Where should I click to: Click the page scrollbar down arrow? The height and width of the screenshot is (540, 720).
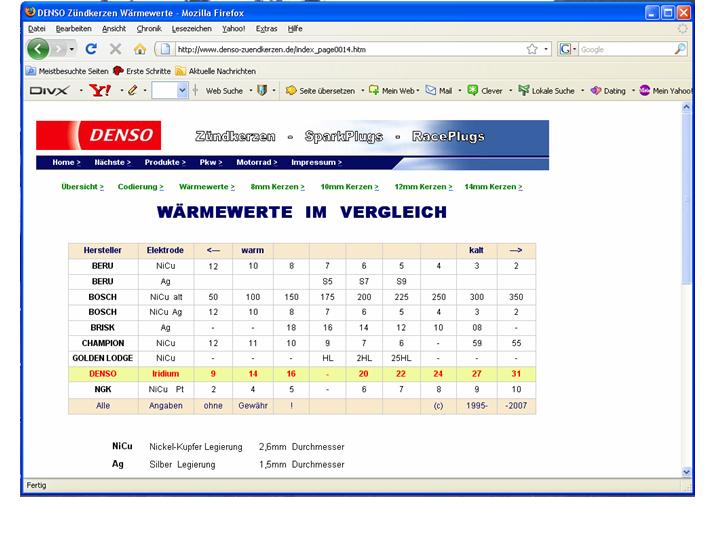[686, 472]
